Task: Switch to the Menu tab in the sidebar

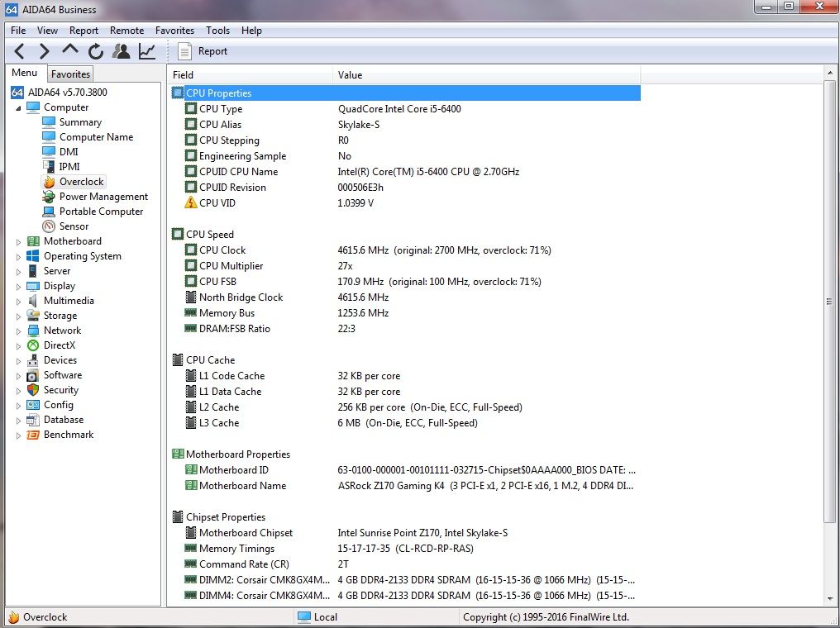Action: (x=25, y=73)
